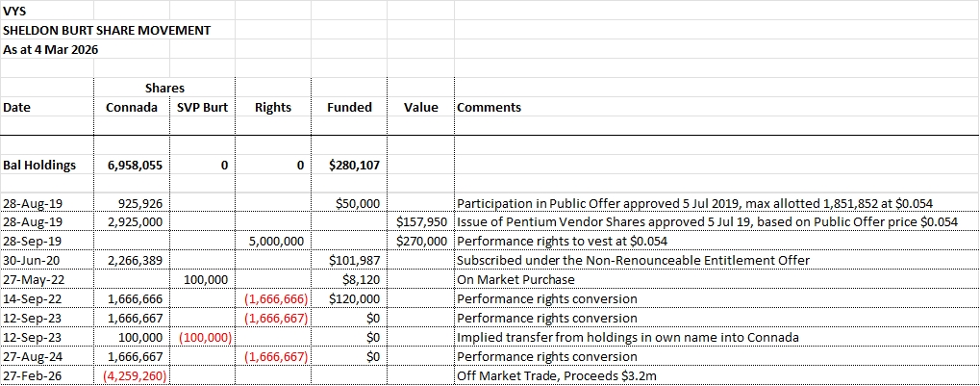
Task: Select the Bal Holdings row label
Action: [39, 165]
